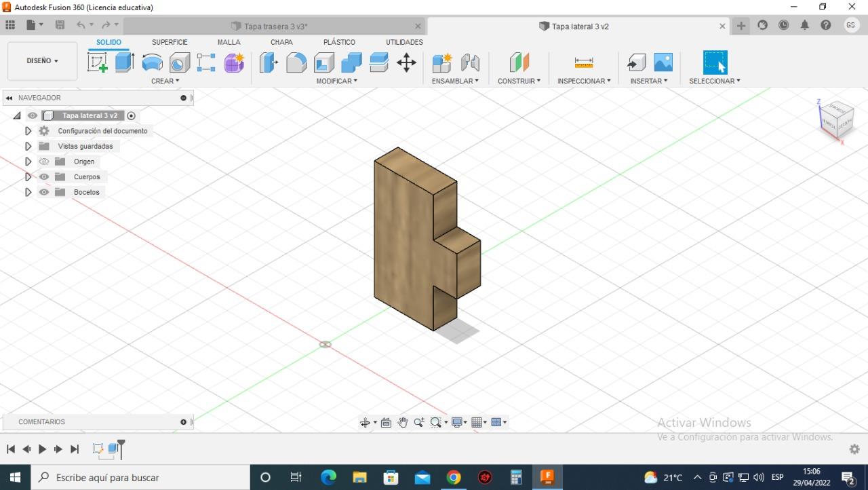Click the Joint icon under ENSAMBLAR
Image resolution: width=868 pixels, height=490 pixels.
(470, 62)
